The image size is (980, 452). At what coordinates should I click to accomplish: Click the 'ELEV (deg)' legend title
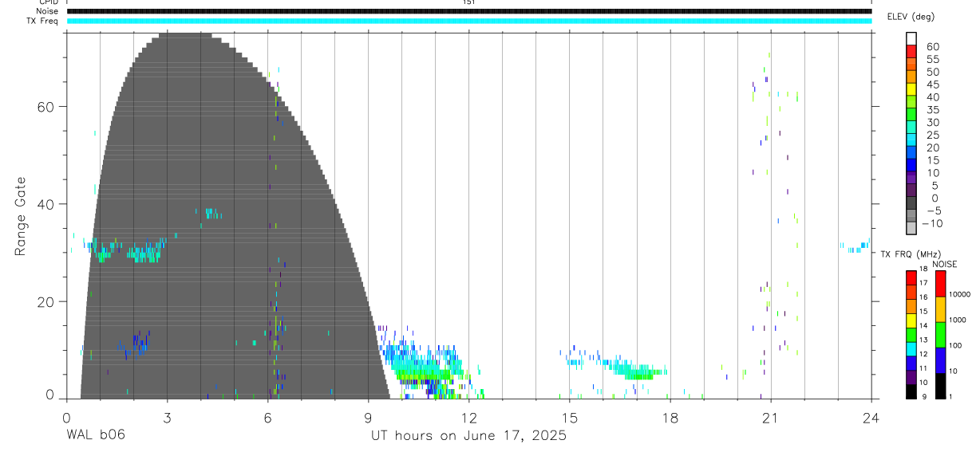(x=911, y=16)
